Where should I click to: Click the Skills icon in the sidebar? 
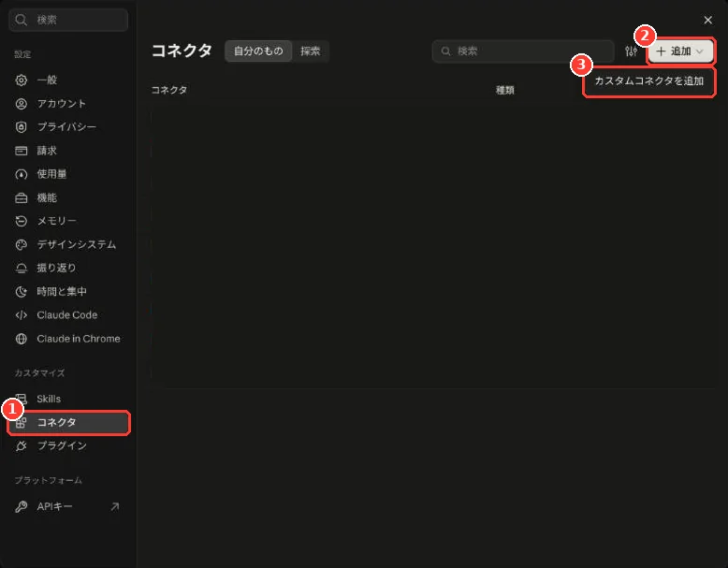(x=22, y=399)
